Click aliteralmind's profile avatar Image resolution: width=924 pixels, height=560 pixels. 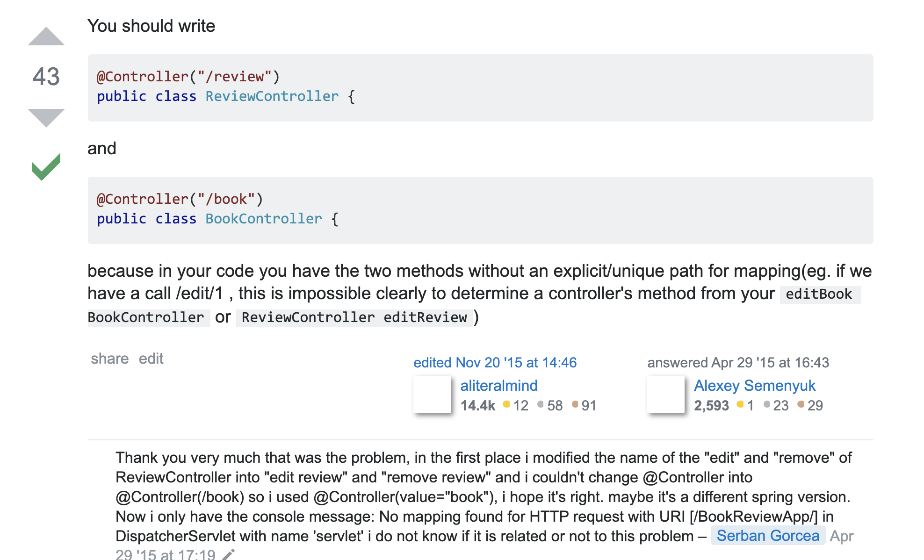tap(431, 395)
